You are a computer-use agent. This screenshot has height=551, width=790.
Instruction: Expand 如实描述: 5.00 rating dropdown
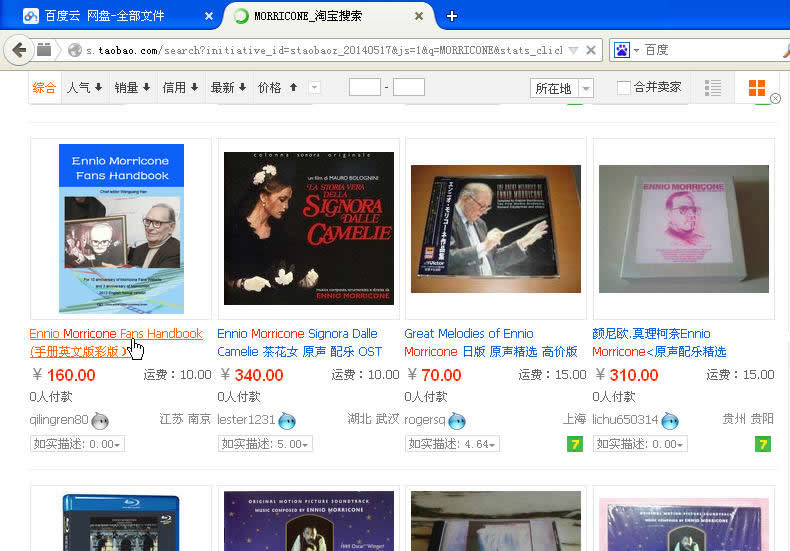tap(265, 444)
